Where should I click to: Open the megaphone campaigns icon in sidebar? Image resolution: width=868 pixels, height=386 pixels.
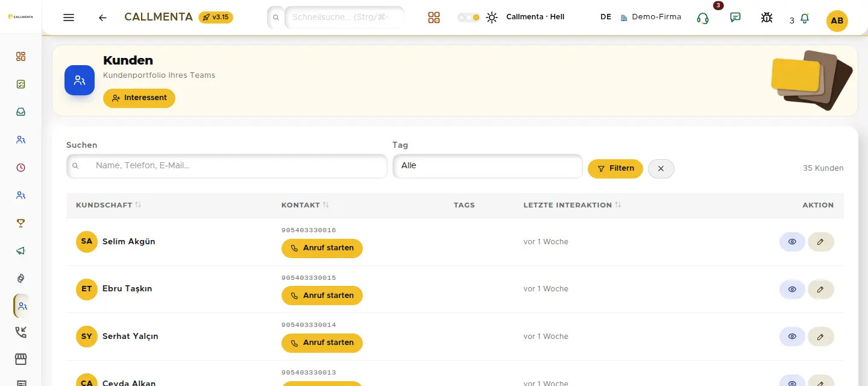tap(21, 251)
